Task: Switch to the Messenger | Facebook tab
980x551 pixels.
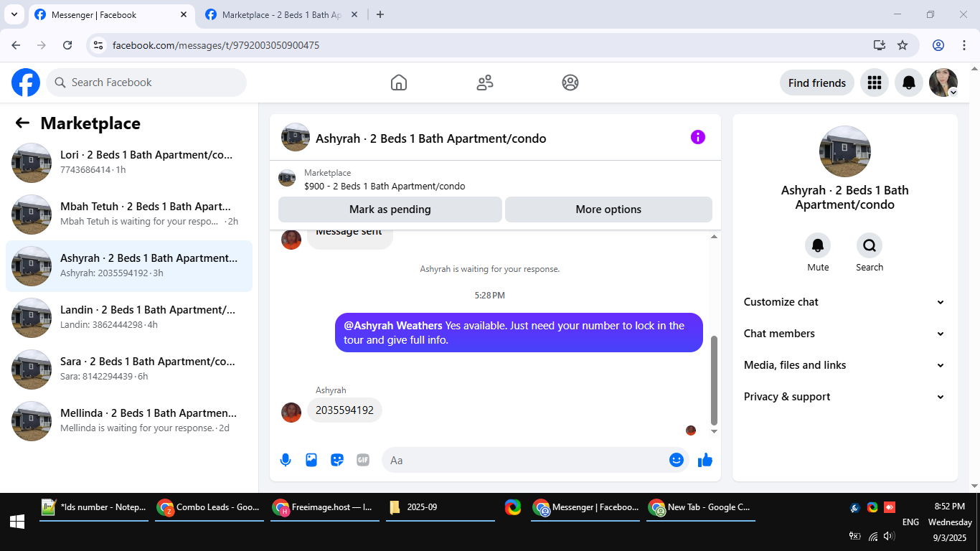Action: pos(111,14)
